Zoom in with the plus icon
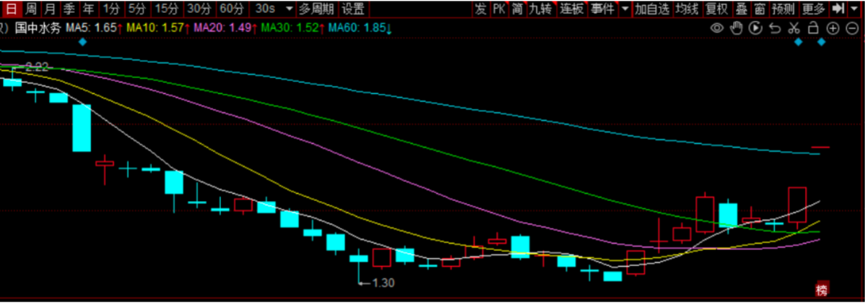The height and width of the screenshot is (303, 868). pos(833,28)
